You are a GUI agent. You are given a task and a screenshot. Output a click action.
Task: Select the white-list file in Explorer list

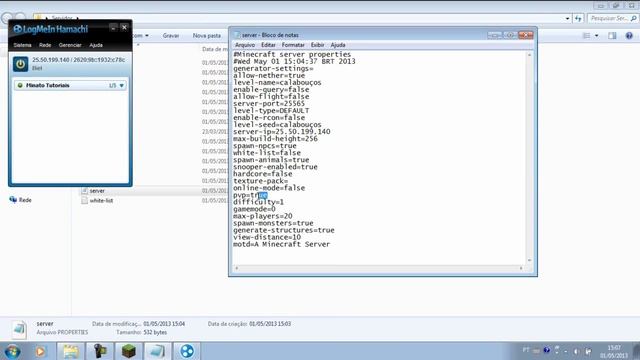click(x=101, y=200)
